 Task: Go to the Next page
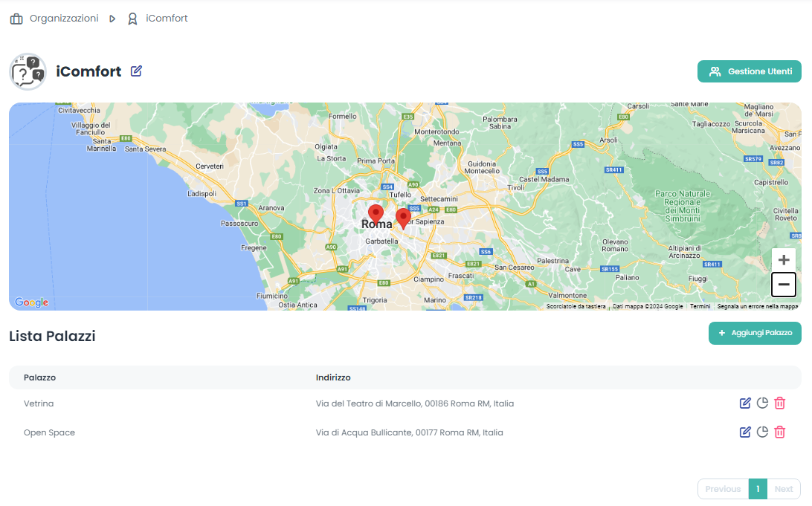[x=783, y=489]
